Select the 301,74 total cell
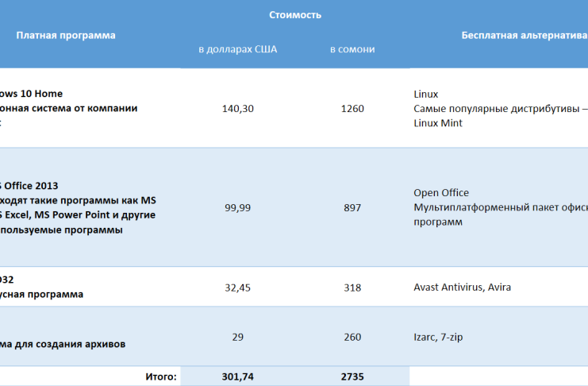Screen dimensions: 588x386 238,376
